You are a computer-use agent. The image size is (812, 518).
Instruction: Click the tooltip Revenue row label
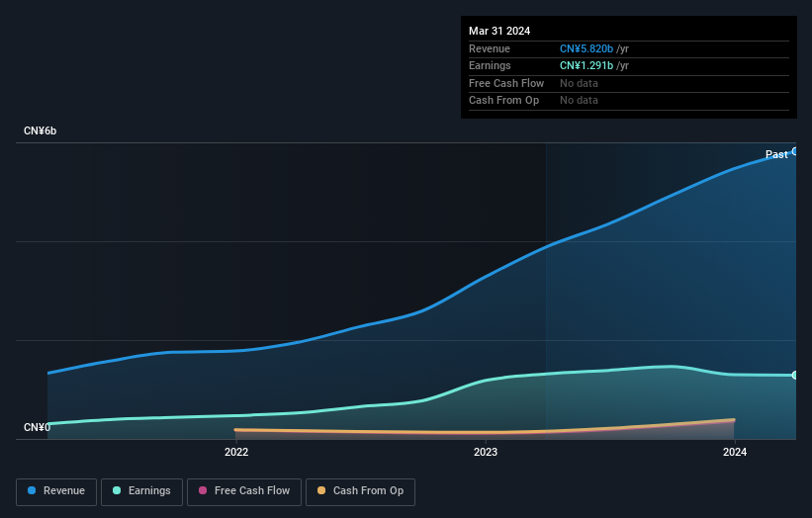[490, 48]
